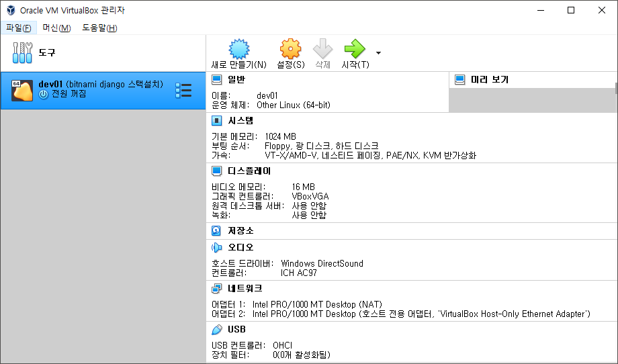Image resolution: width=618 pixels, height=364 pixels.
Task: Open the 미리 보기 header
Action: pyautogui.click(x=490, y=79)
